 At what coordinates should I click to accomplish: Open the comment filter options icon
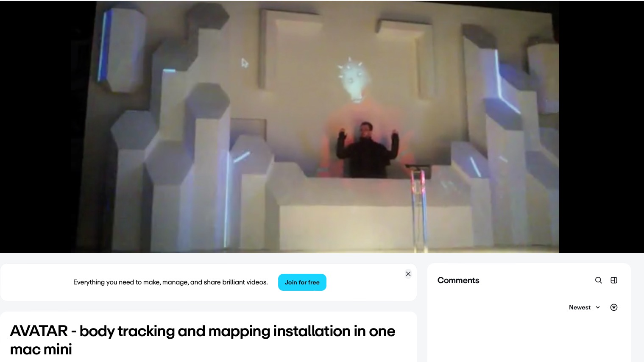613,307
